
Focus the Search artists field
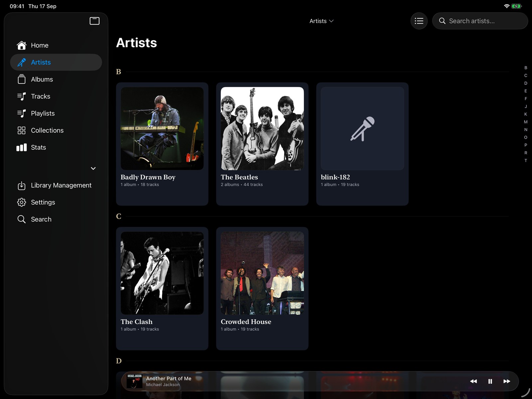click(480, 21)
